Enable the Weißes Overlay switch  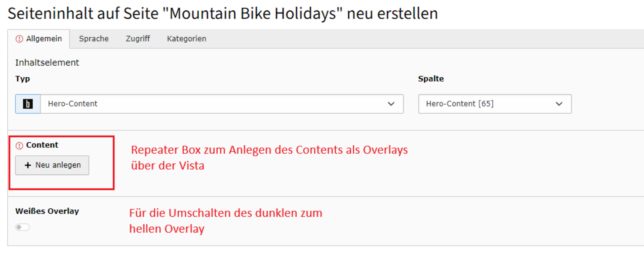(x=22, y=227)
